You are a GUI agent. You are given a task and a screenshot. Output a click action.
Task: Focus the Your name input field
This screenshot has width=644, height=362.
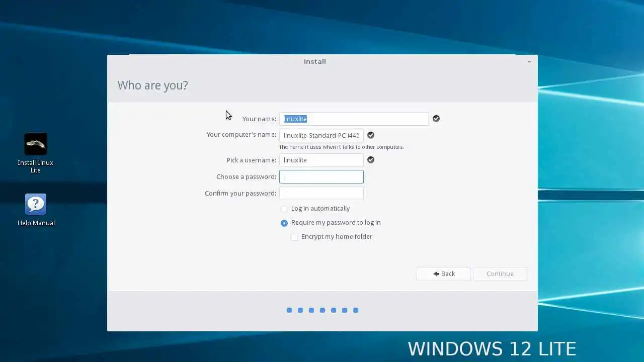354,119
